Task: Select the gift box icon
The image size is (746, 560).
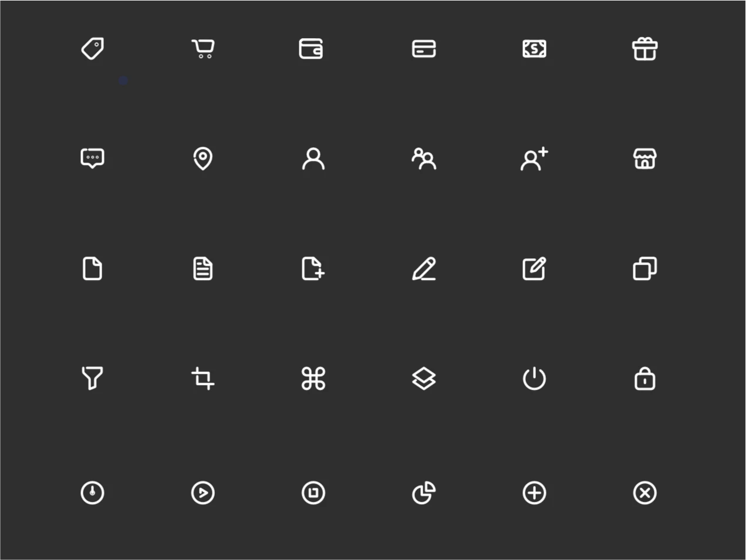Action: point(644,49)
